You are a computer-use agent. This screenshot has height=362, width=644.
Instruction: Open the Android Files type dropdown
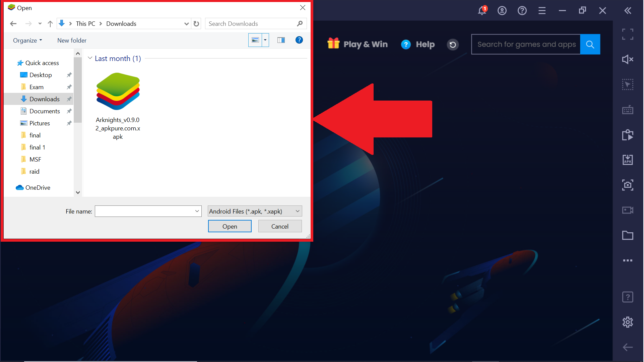pyautogui.click(x=254, y=211)
